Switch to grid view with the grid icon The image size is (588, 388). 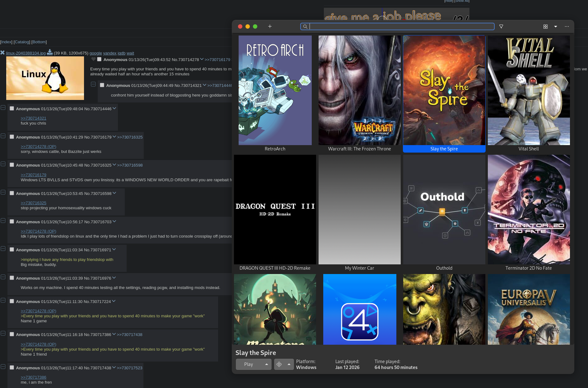(545, 27)
